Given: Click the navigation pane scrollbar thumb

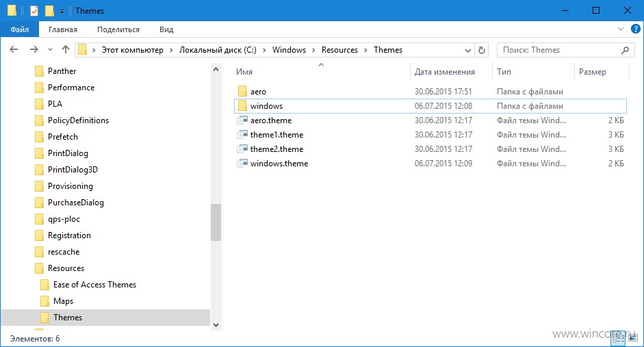Looking at the screenshot, I should (x=216, y=222).
